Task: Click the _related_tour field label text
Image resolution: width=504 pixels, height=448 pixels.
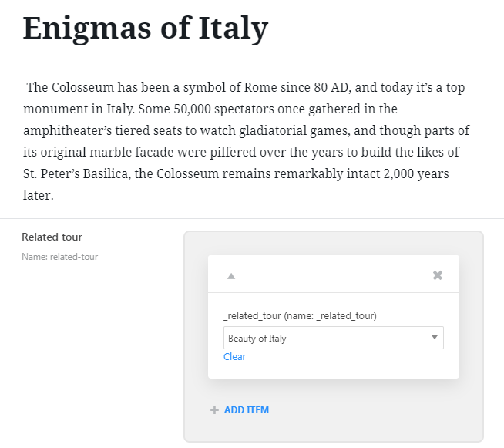Action: [300, 315]
